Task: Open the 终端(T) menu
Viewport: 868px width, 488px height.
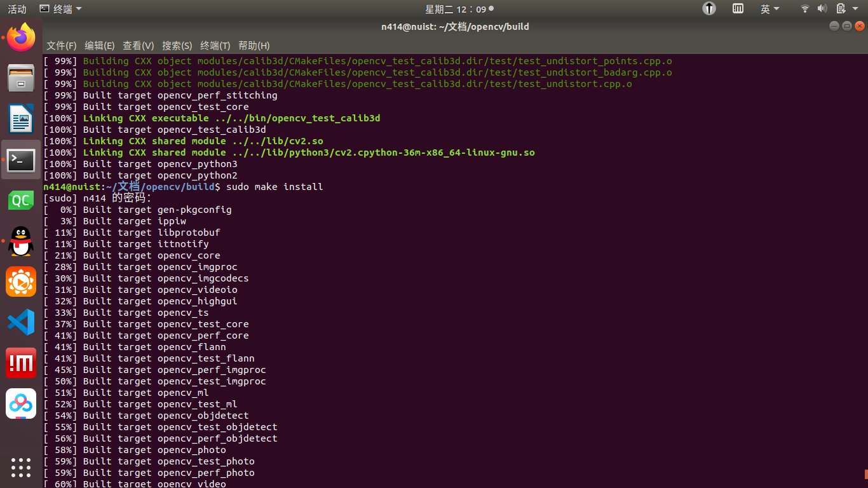Action: click(215, 46)
